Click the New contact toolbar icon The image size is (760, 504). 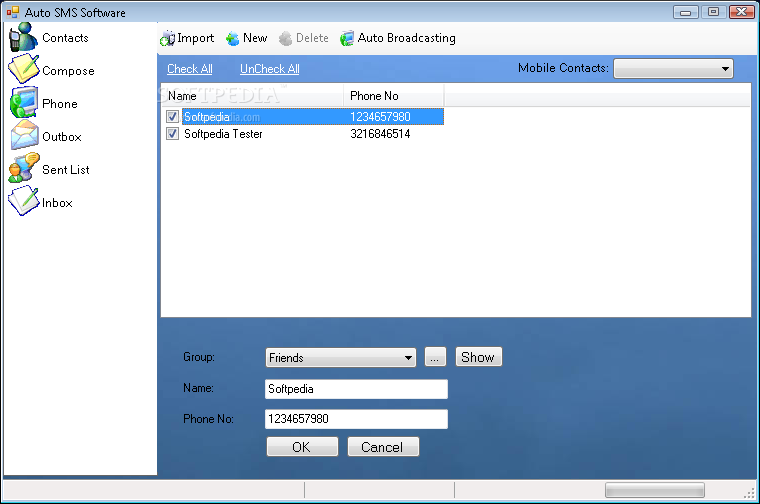(x=233, y=38)
